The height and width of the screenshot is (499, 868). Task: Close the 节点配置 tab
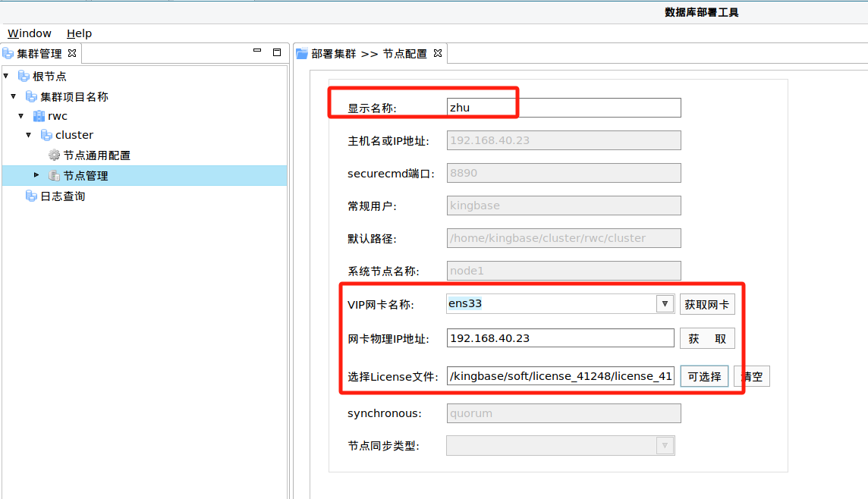(437, 54)
